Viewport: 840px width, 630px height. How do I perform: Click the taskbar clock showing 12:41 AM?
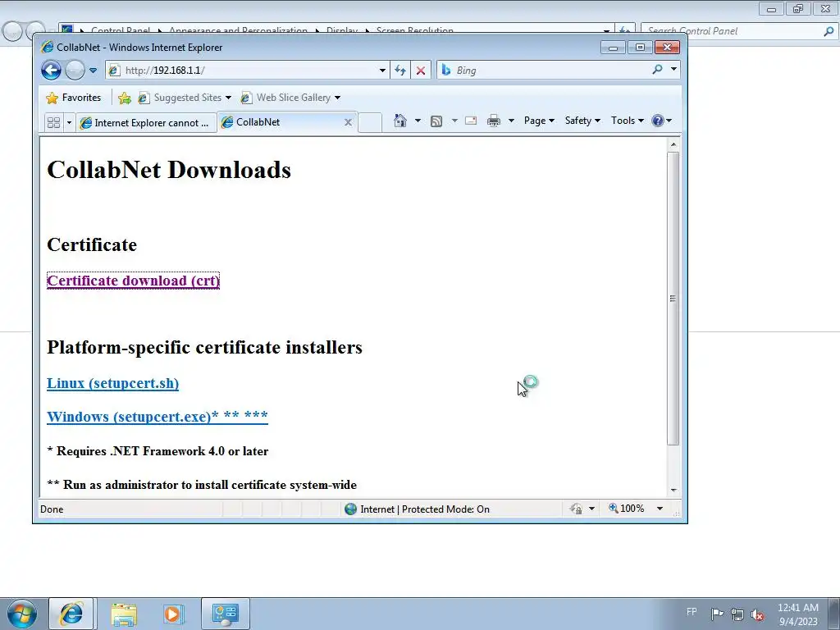click(x=798, y=614)
